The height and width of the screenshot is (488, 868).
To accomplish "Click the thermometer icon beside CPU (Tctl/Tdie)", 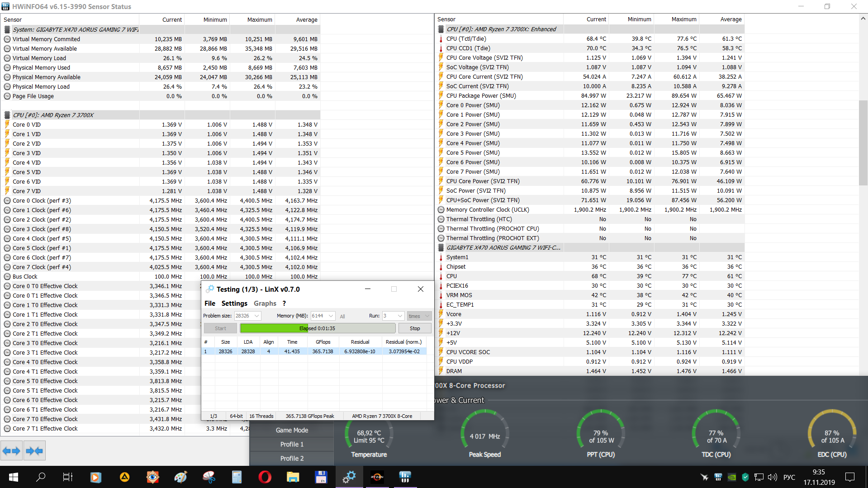I will [x=441, y=39].
